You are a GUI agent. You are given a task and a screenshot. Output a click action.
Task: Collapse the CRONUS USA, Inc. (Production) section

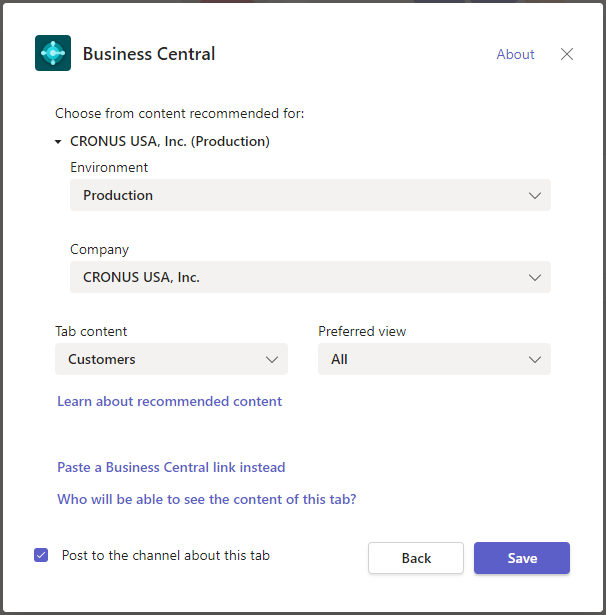click(x=58, y=142)
